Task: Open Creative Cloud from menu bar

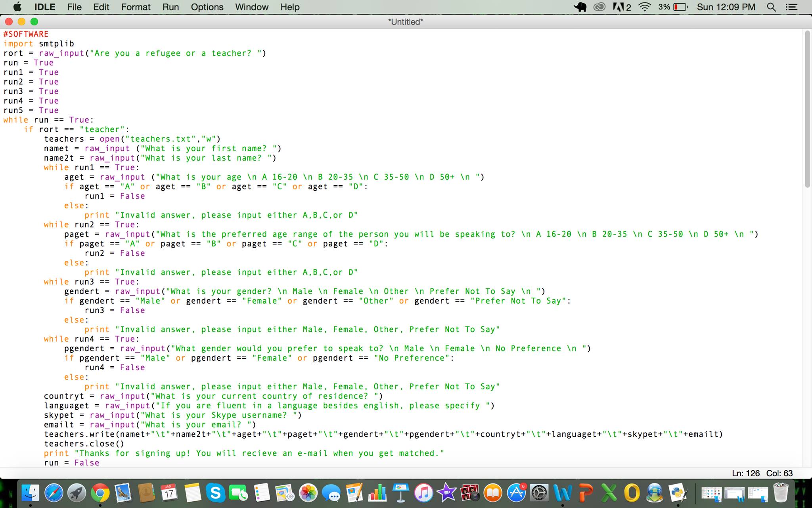Action: tap(599, 7)
